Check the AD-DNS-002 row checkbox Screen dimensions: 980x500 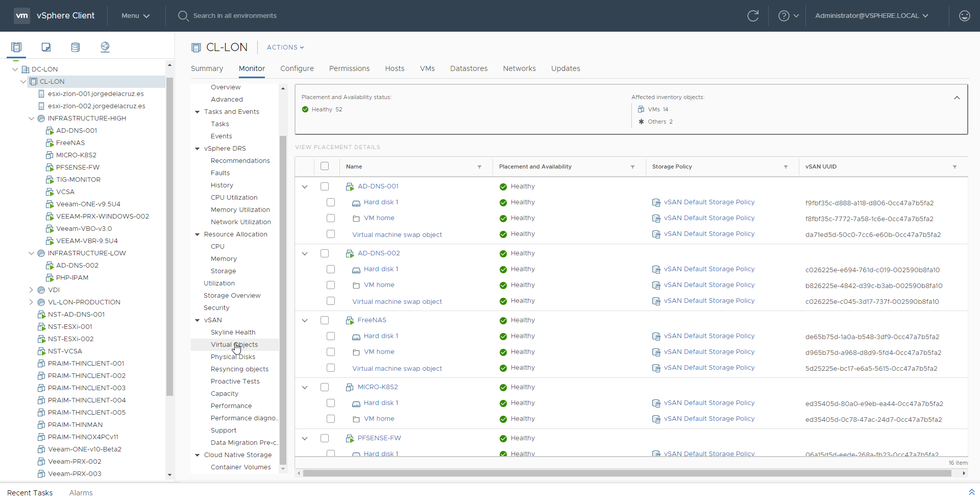click(x=325, y=253)
